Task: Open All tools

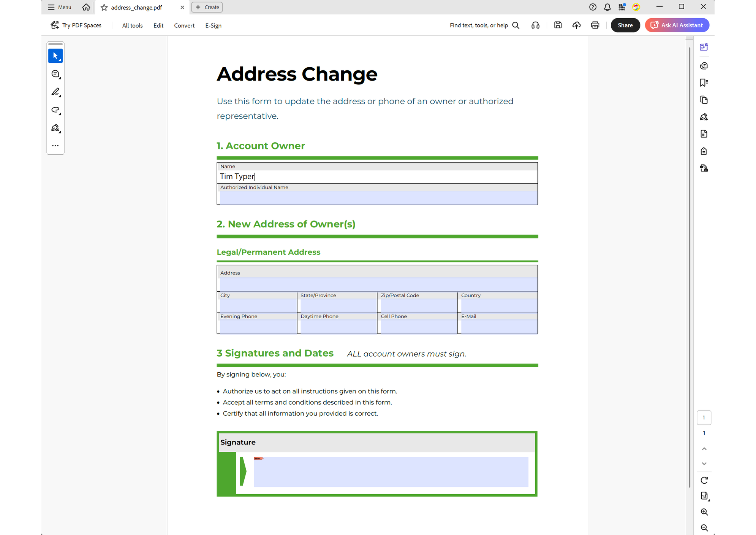Action: point(132,25)
